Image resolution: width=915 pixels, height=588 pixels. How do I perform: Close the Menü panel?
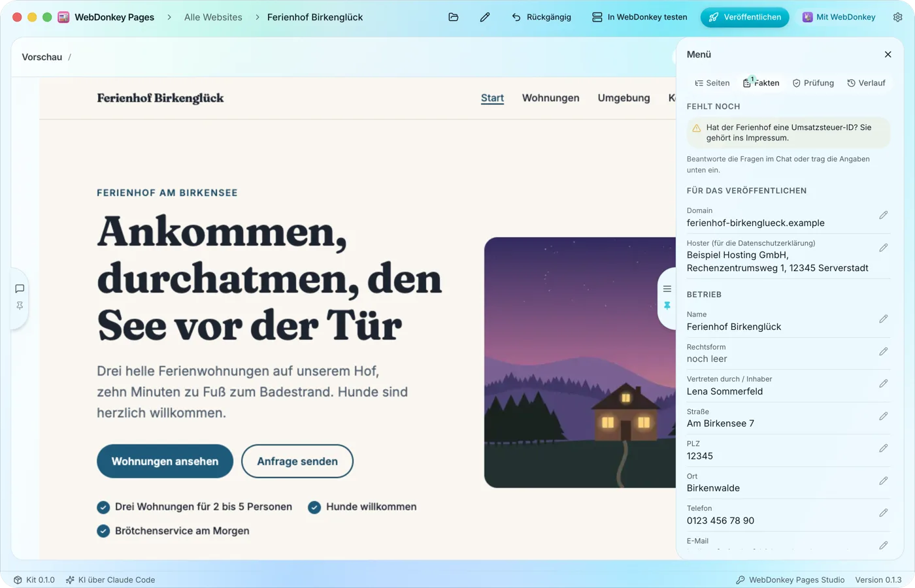click(888, 54)
